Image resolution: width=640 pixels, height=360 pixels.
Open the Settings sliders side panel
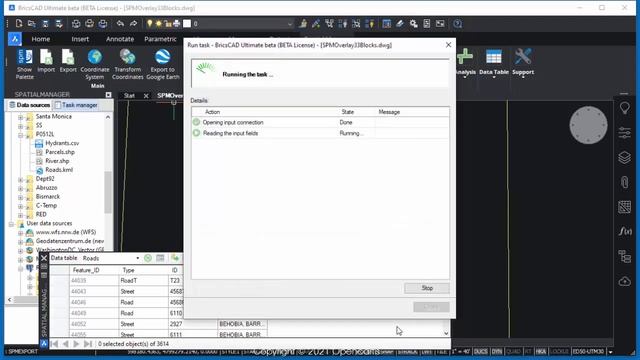tap(624, 133)
